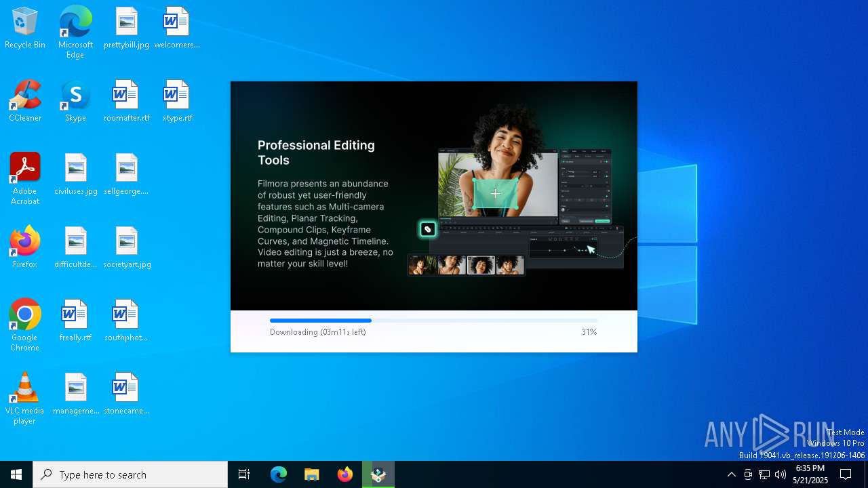Open Firefox from the taskbar
This screenshot has height=488, width=868.
(345, 474)
